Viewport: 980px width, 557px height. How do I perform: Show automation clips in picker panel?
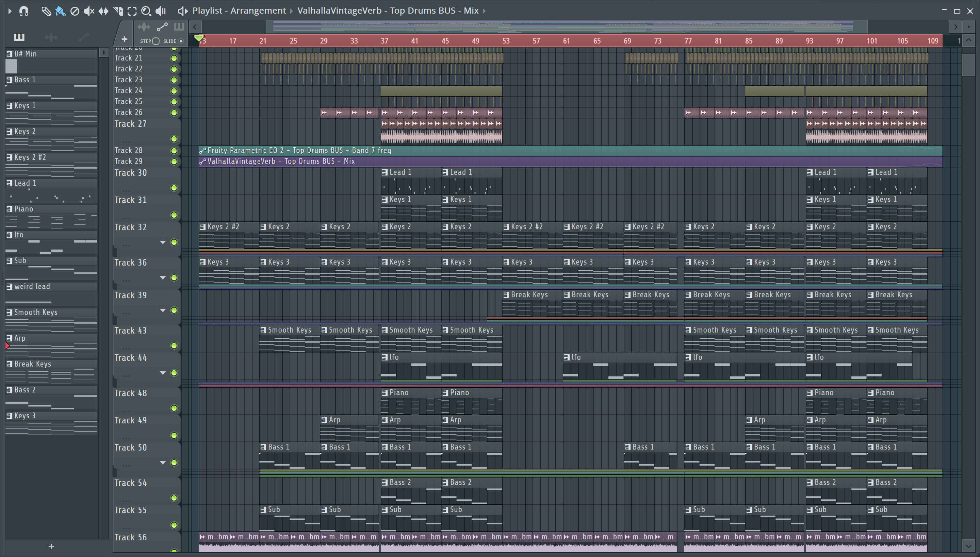coord(83,37)
